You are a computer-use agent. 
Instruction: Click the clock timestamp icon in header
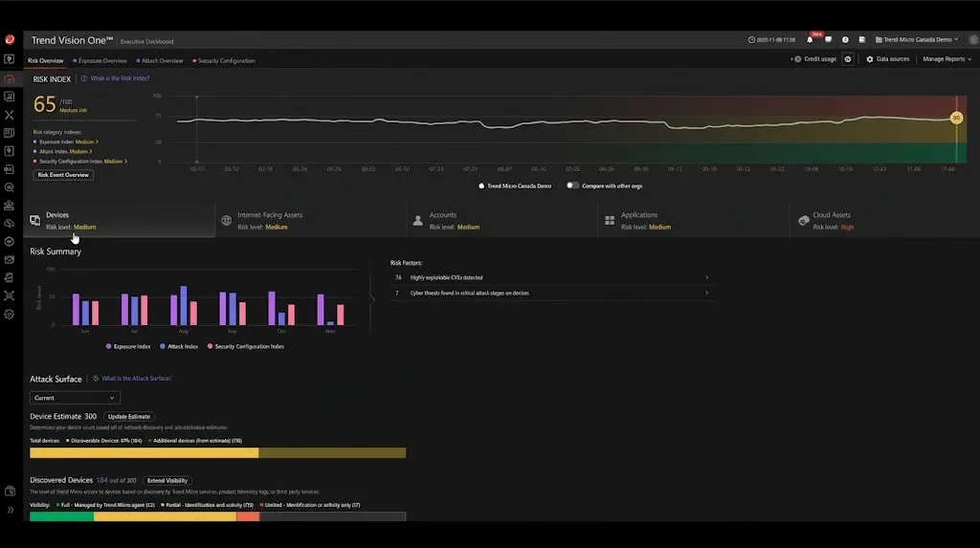coord(751,39)
